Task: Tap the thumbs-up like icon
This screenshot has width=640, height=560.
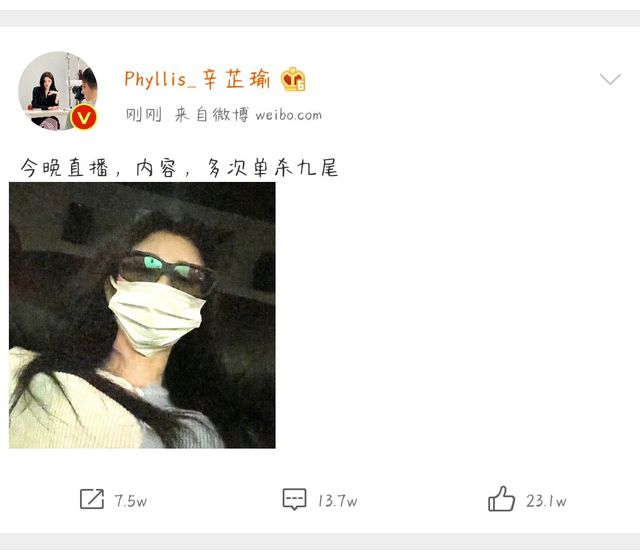Action: pos(501,498)
